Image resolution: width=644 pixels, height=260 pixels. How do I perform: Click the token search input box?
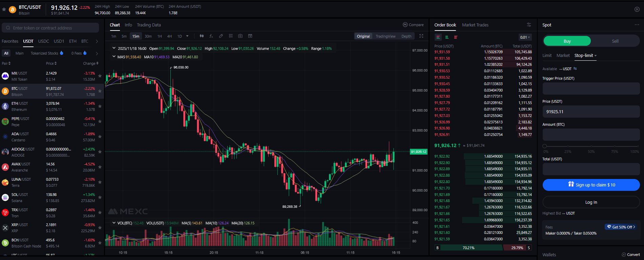[x=50, y=28]
